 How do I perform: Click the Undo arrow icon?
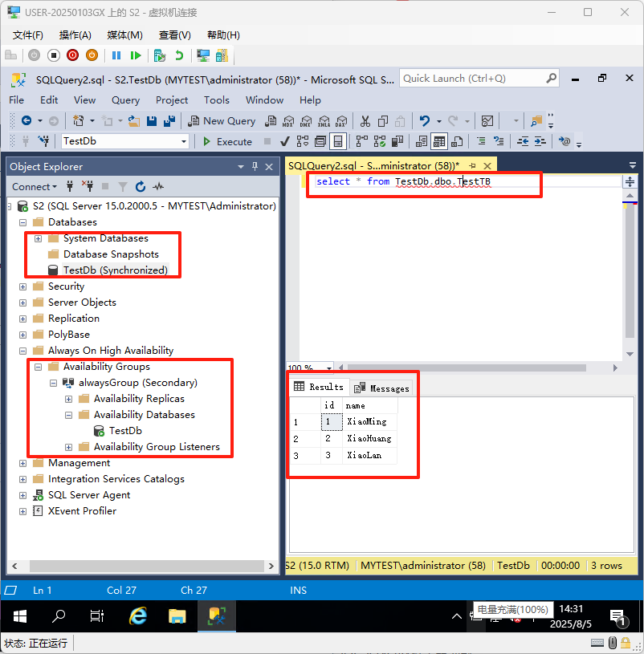[425, 121]
